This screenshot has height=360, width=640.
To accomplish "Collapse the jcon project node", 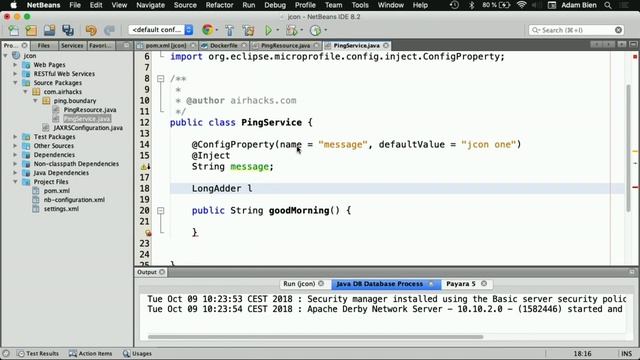I will (x=6, y=56).
